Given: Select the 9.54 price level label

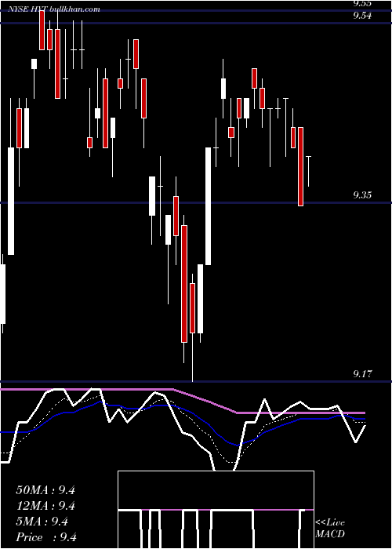Looking at the screenshot, I should [x=362, y=16].
